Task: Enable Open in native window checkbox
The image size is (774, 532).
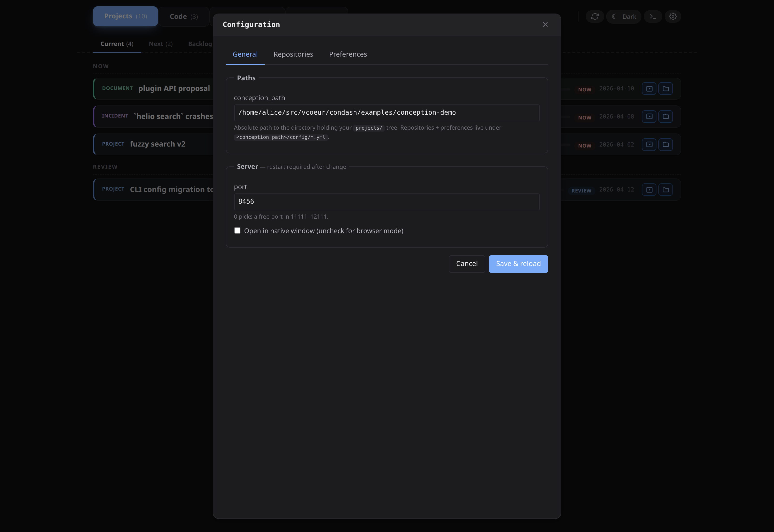Action: pos(237,230)
